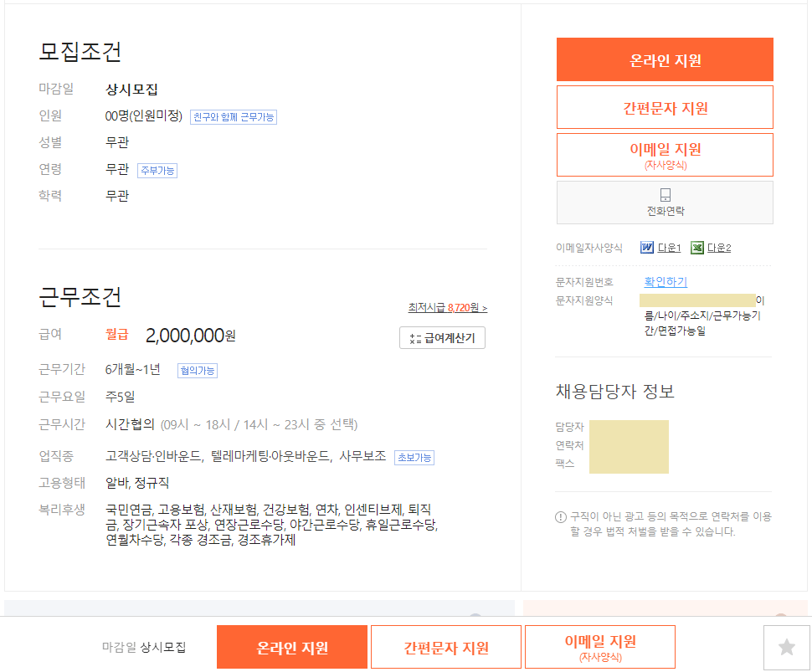Viewport: 812px width, 672px height.
Task: Click the orange 온라인 지원 button at top right
Action: [x=664, y=61]
